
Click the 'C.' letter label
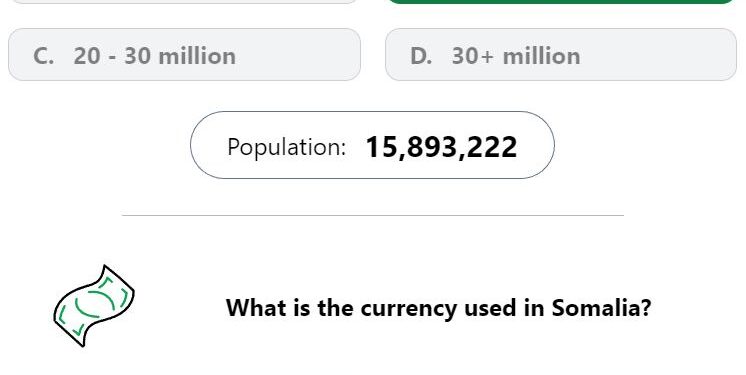point(43,56)
